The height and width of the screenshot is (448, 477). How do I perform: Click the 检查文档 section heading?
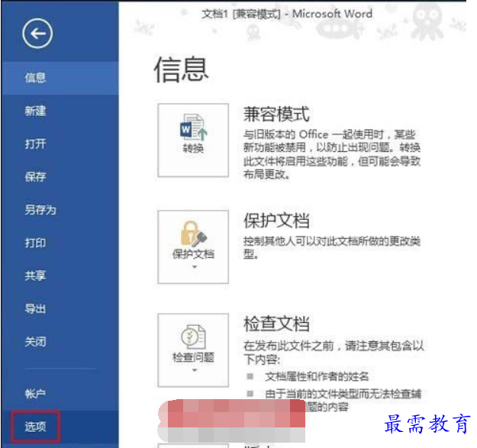click(x=276, y=324)
